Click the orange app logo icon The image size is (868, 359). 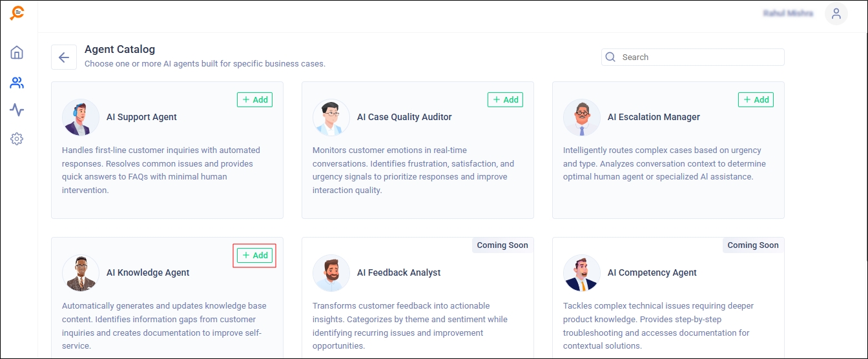tap(17, 13)
